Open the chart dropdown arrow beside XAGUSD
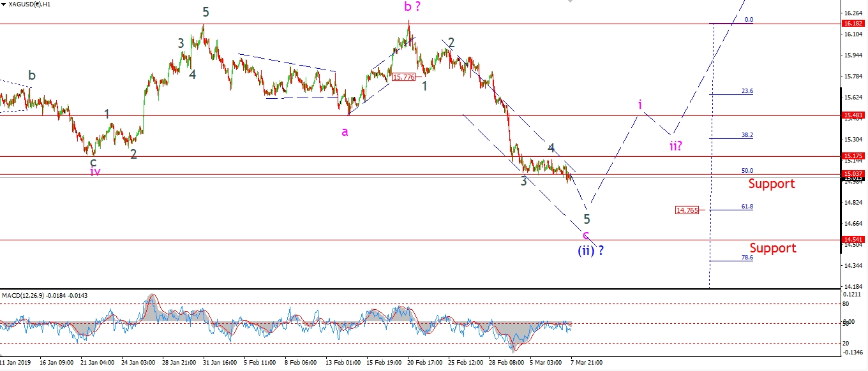The height and width of the screenshot is (371, 868). pyautogui.click(x=4, y=4)
